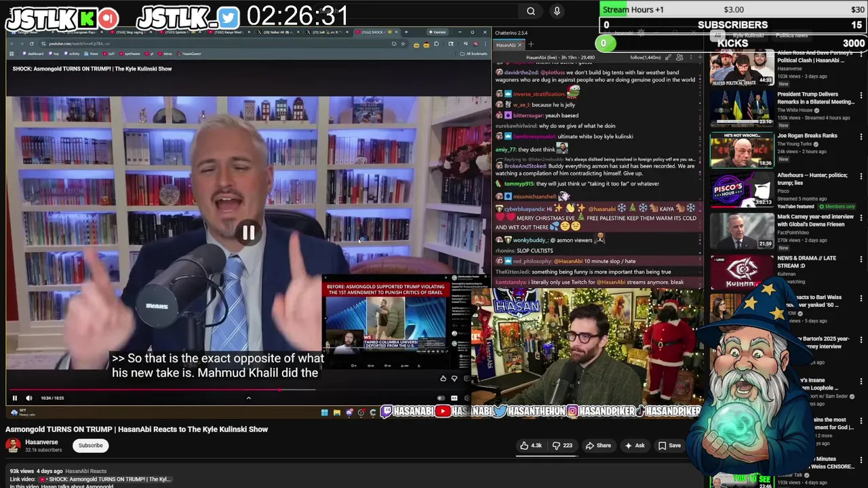Open a new browser tab with plus
The width and height of the screenshot is (868, 488).
[x=406, y=32]
